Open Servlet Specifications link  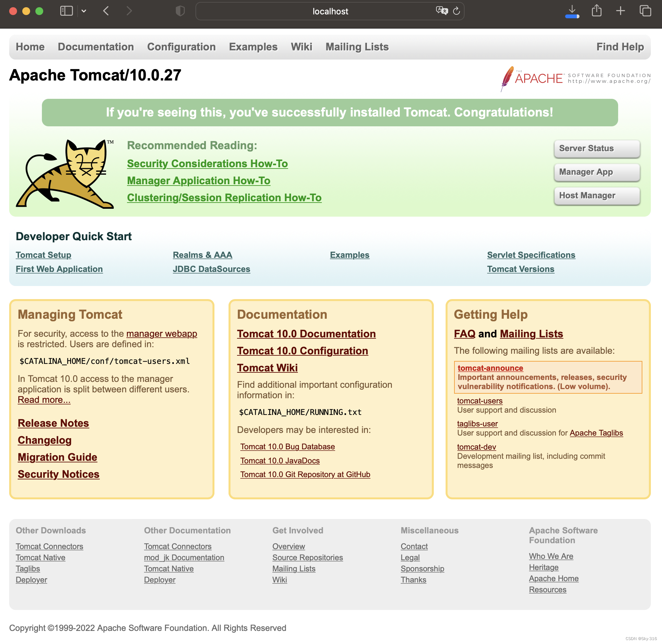point(531,255)
